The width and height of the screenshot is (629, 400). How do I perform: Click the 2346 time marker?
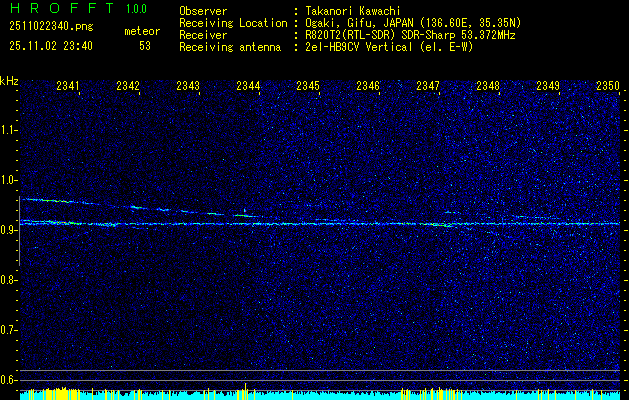tap(368, 85)
